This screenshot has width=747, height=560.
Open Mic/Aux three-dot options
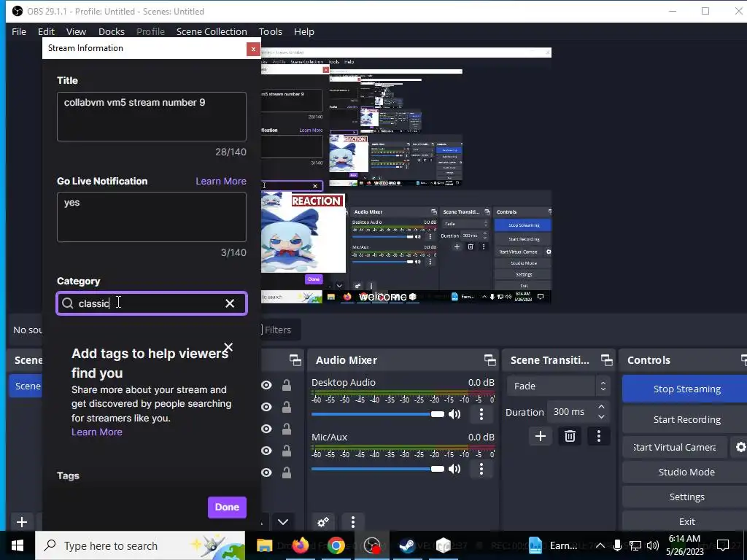pyautogui.click(x=481, y=469)
